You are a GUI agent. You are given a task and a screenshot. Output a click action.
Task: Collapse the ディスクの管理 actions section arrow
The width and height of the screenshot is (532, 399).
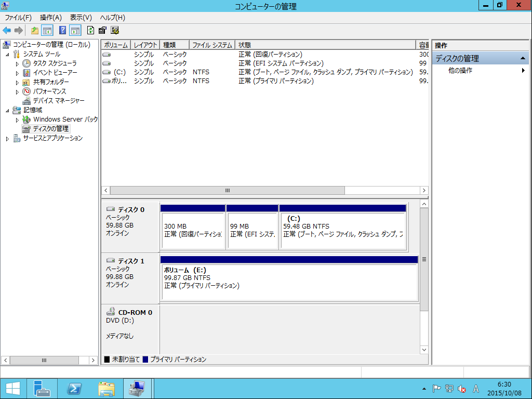point(523,58)
